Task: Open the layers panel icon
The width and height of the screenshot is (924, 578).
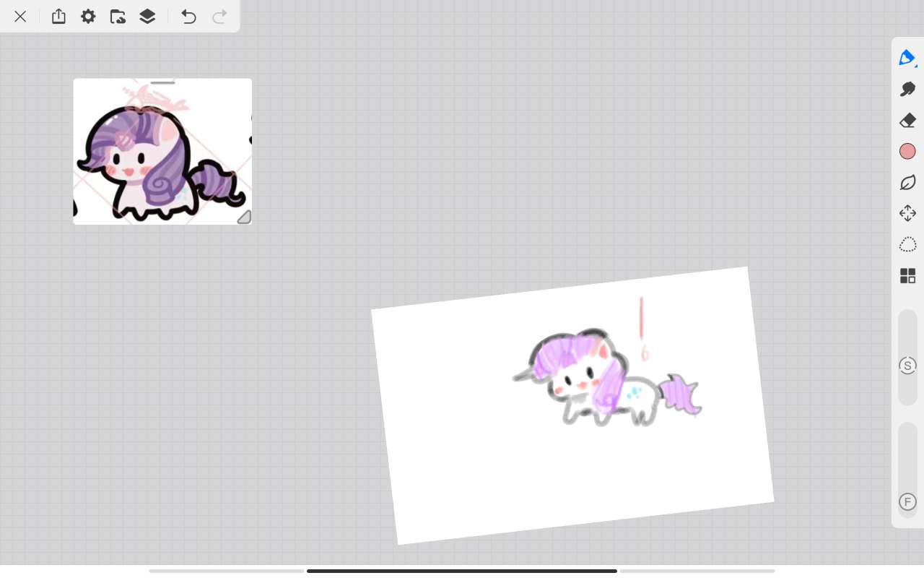Action: tap(147, 17)
